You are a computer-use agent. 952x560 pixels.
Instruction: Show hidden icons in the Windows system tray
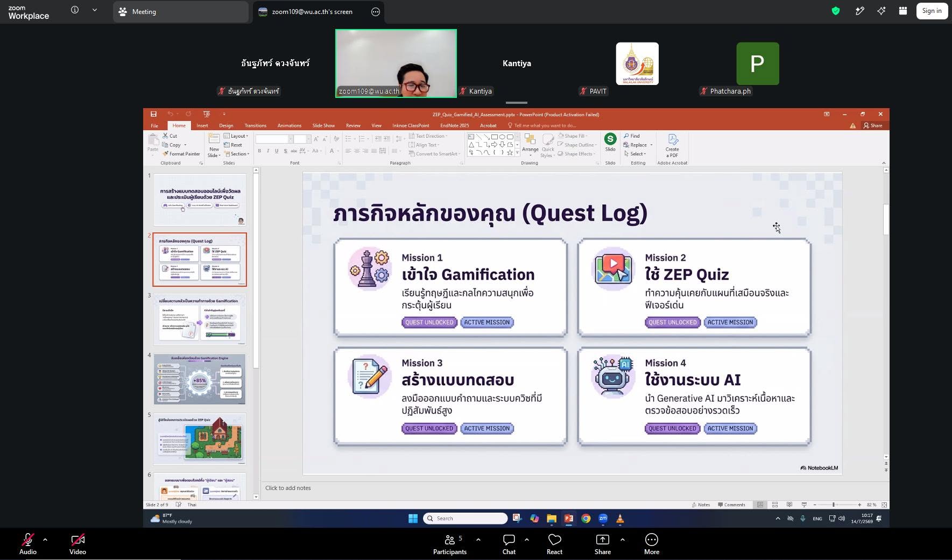tap(778, 519)
